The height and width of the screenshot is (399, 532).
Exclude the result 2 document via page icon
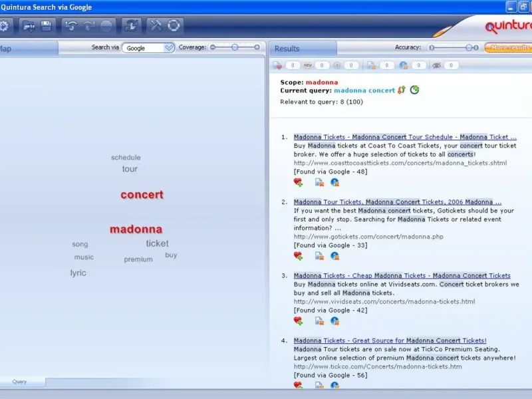(x=319, y=256)
